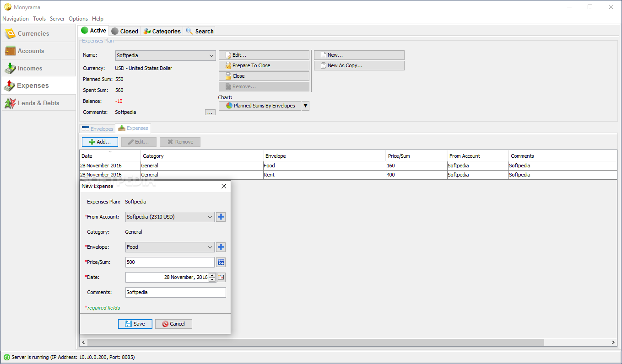Cancel the New Expense dialog
The width and height of the screenshot is (622, 364).
point(173,324)
